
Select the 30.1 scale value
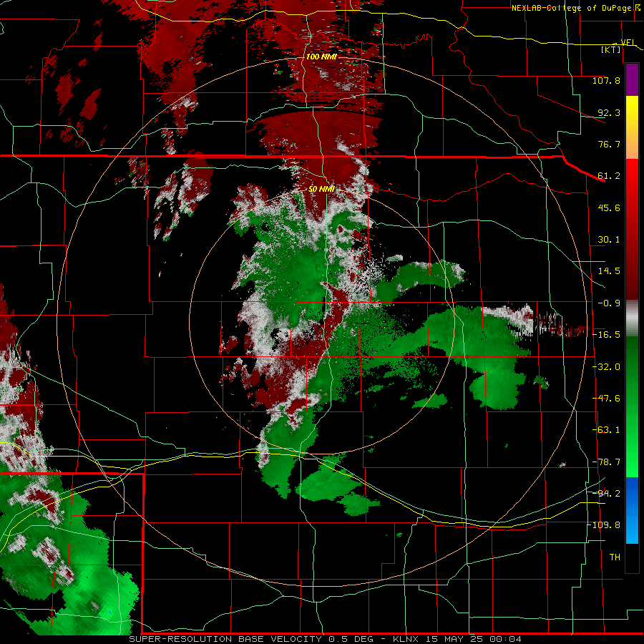click(609, 240)
